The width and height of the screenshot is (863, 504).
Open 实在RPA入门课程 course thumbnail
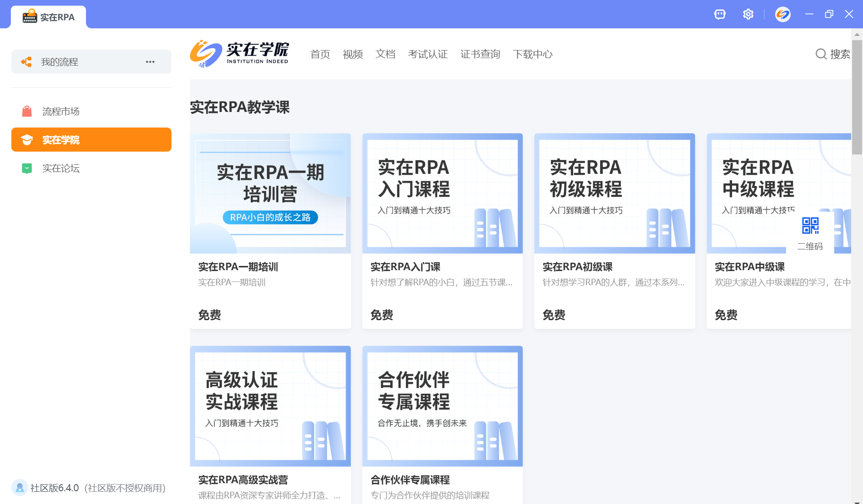click(x=443, y=193)
